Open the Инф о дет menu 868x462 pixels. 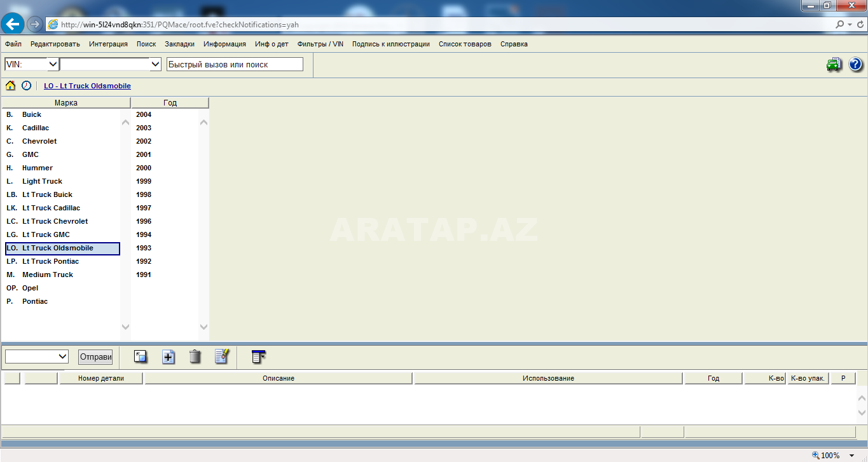tap(272, 44)
